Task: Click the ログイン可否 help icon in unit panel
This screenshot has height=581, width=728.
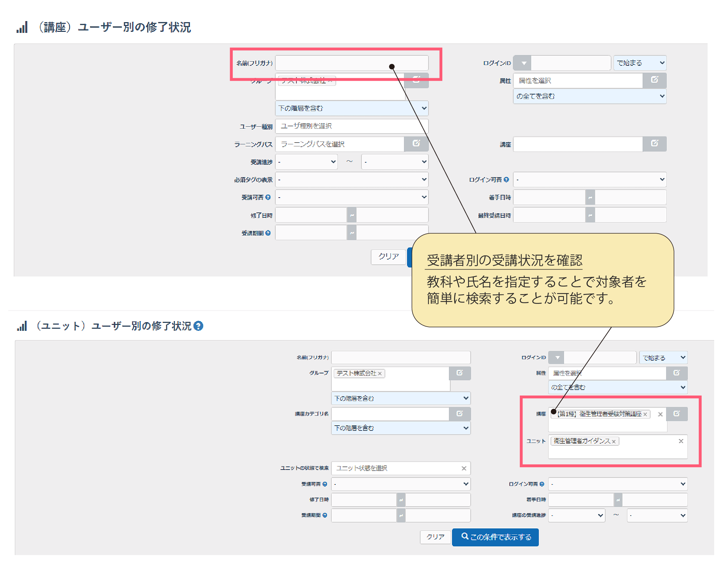Action: click(x=542, y=484)
